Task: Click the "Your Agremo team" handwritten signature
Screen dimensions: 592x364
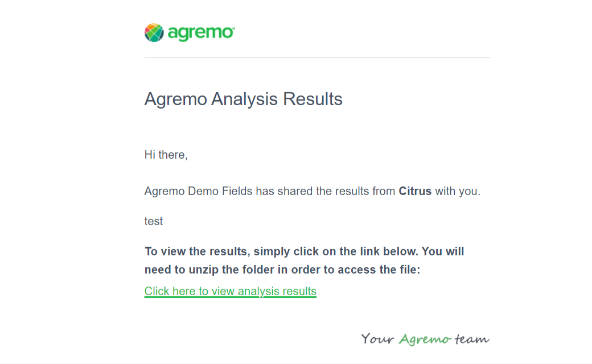Action: point(425,340)
